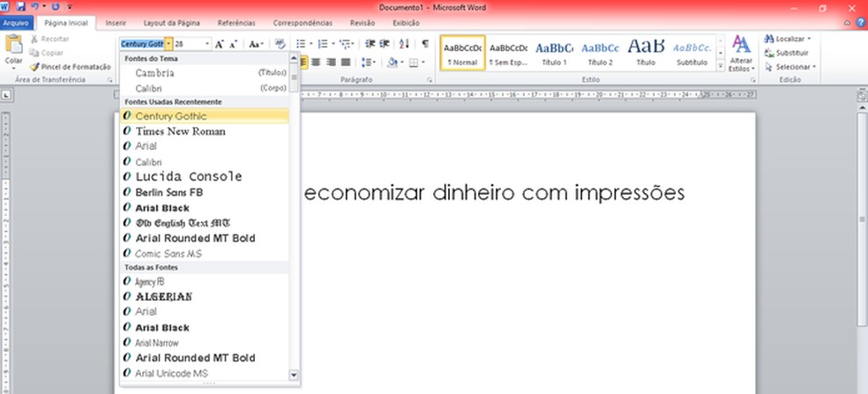Choose Algerian in all fonts list
Viewport: 868px width, 394px height.
205,297
